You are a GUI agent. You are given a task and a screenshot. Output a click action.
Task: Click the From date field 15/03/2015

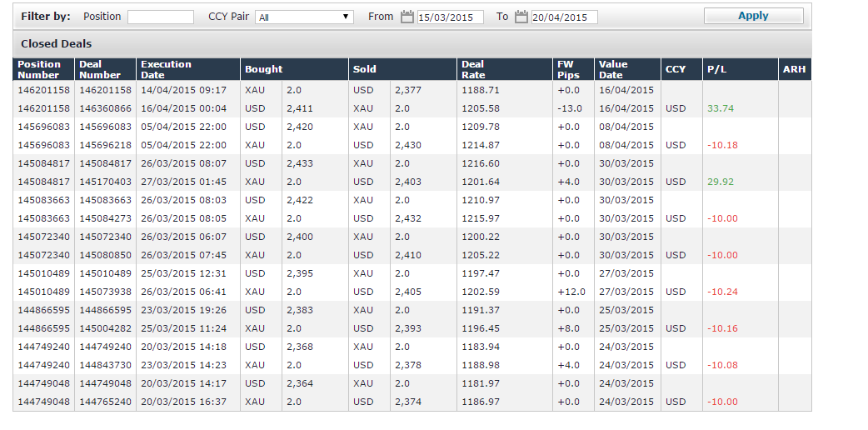[450, 17]
